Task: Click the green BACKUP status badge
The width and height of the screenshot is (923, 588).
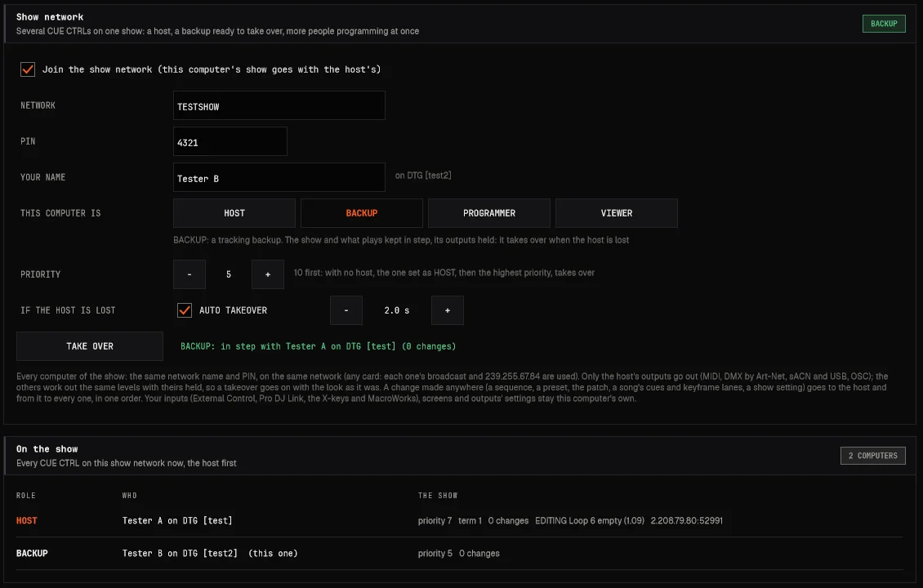Action: 884,24
